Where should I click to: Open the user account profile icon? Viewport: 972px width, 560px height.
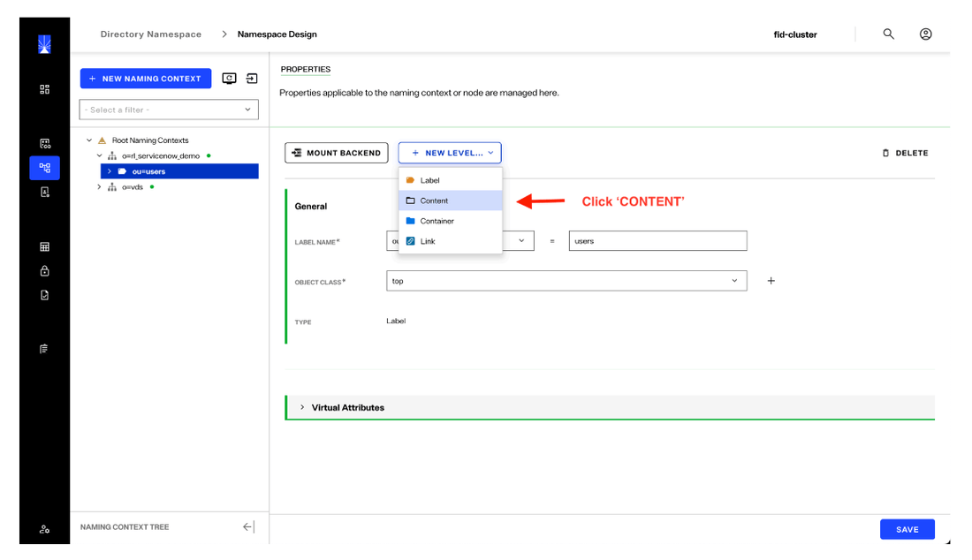[x=925, y=34]
